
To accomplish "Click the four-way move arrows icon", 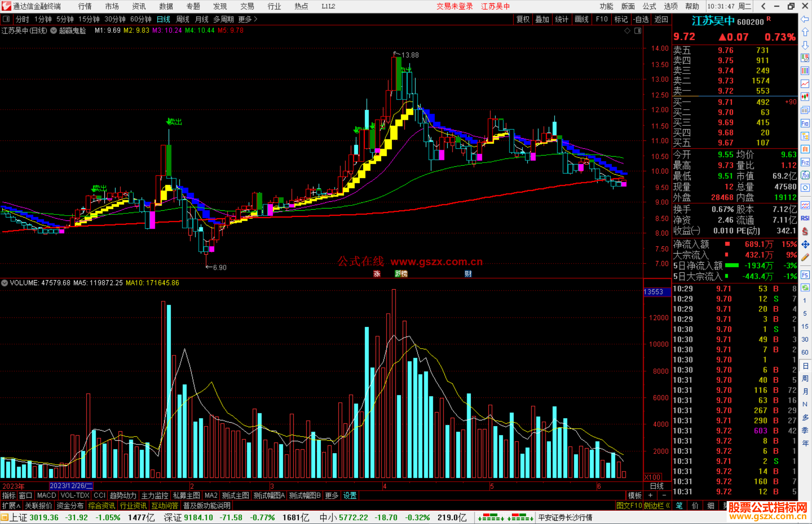I will point(805,245).
